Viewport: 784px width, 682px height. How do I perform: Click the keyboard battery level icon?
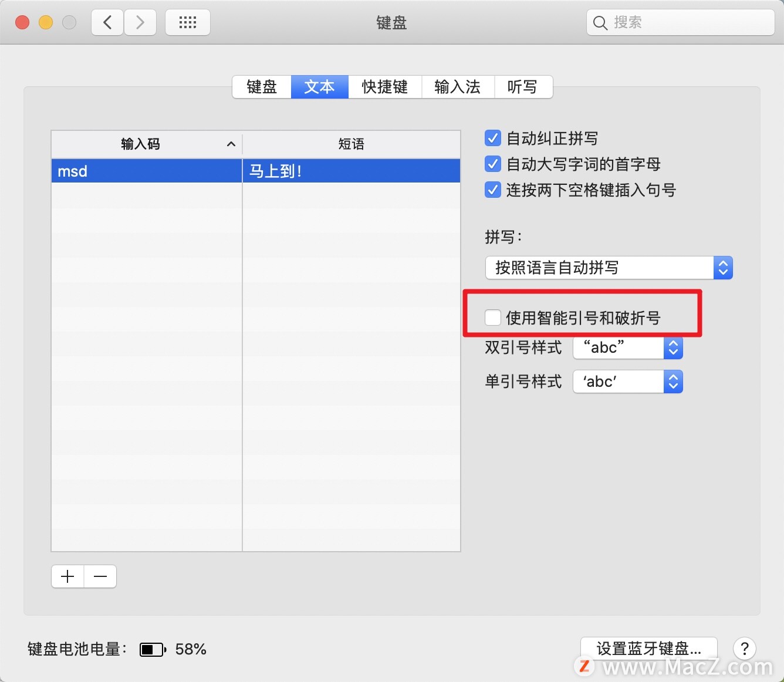click(x=153, y=649)
